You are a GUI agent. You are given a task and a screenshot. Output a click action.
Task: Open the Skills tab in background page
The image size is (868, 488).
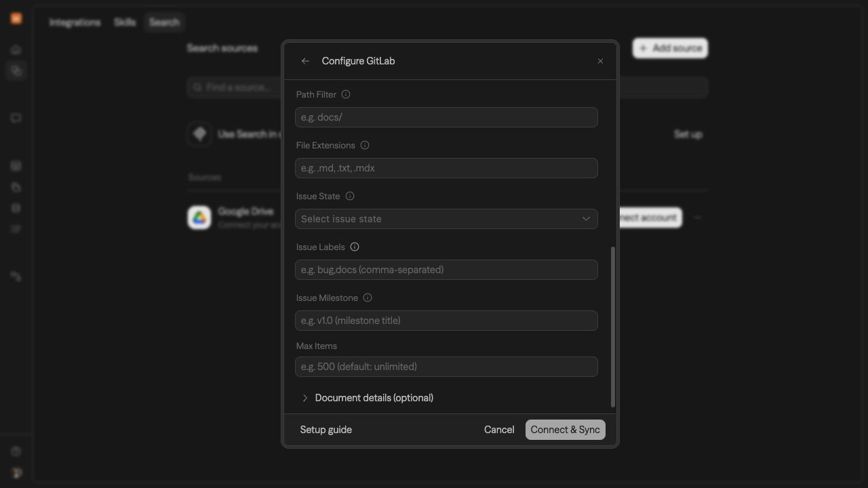(125, 22)
